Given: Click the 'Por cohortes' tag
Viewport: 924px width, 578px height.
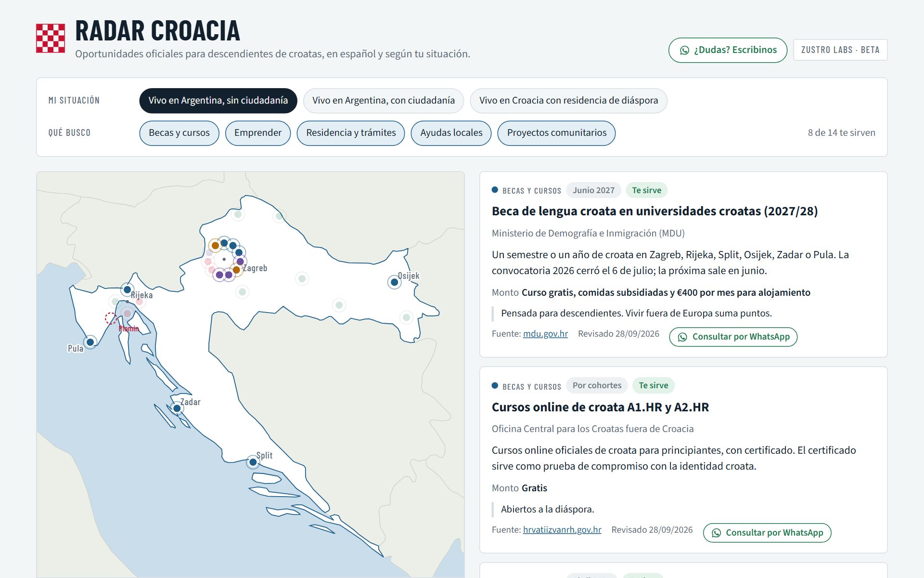Looking at the screenshot, I should coord(597,385).
